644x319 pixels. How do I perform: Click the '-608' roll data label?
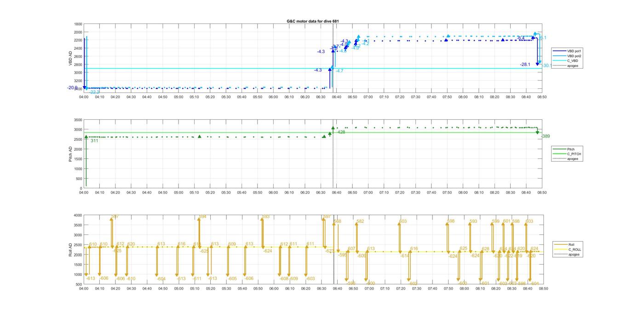[284, 278]
